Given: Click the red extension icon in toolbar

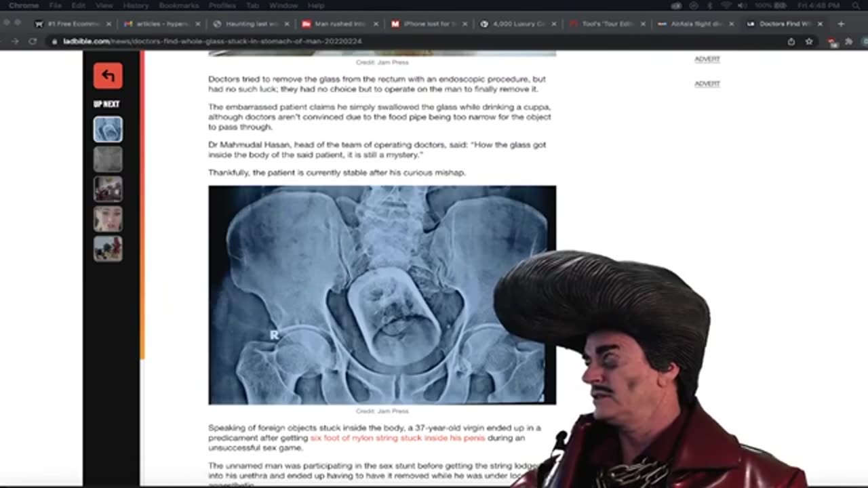Looking at the screenshot, I should pyautogui.click(x=833, y=42).
